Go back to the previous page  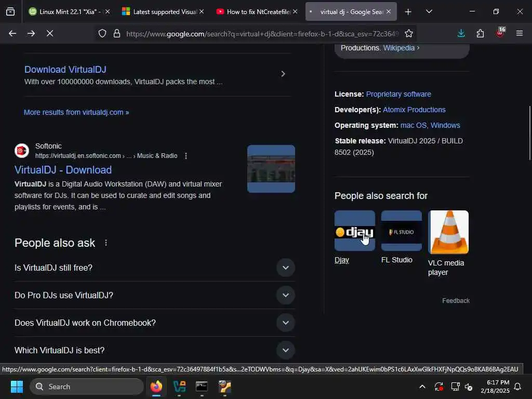pyautogui.click(x=12, y=33)
